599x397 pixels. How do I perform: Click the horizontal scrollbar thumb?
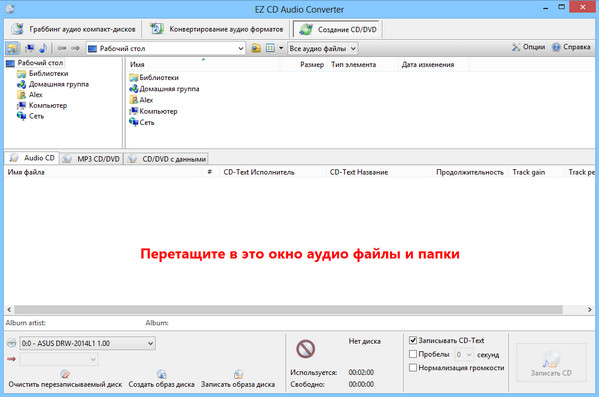(288, 309)
